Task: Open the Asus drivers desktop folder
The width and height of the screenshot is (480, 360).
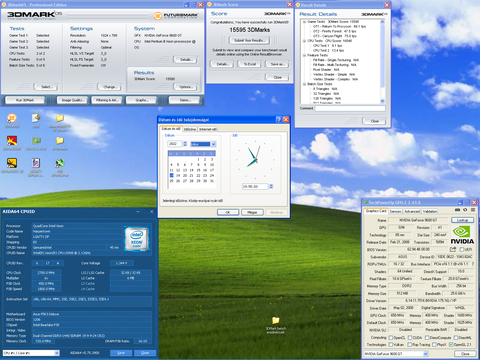Action: pos(60,119)
